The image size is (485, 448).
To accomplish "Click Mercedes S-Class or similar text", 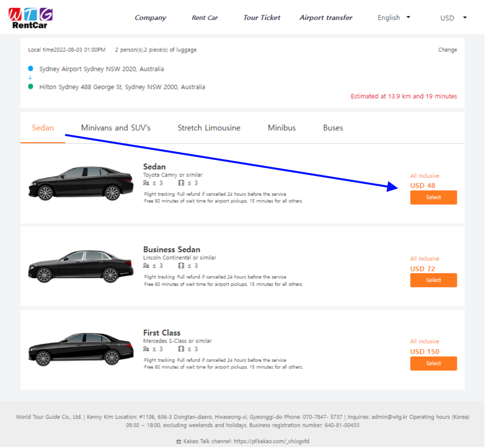I will coord(178,341).
